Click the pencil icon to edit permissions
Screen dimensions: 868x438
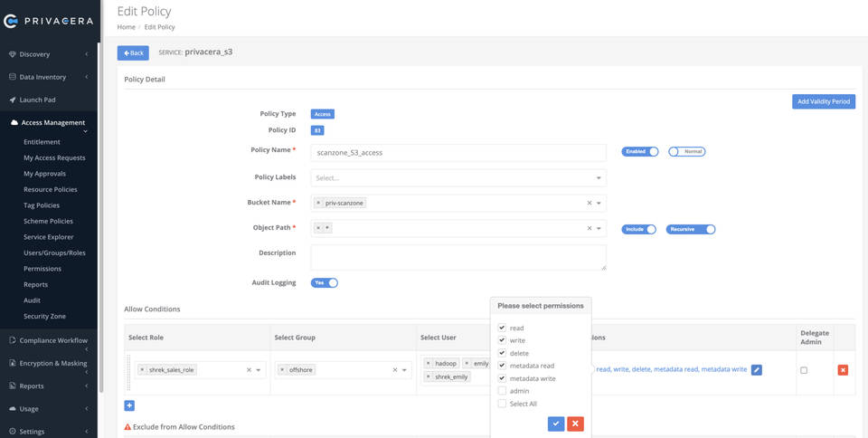click(x=757, y=369)
